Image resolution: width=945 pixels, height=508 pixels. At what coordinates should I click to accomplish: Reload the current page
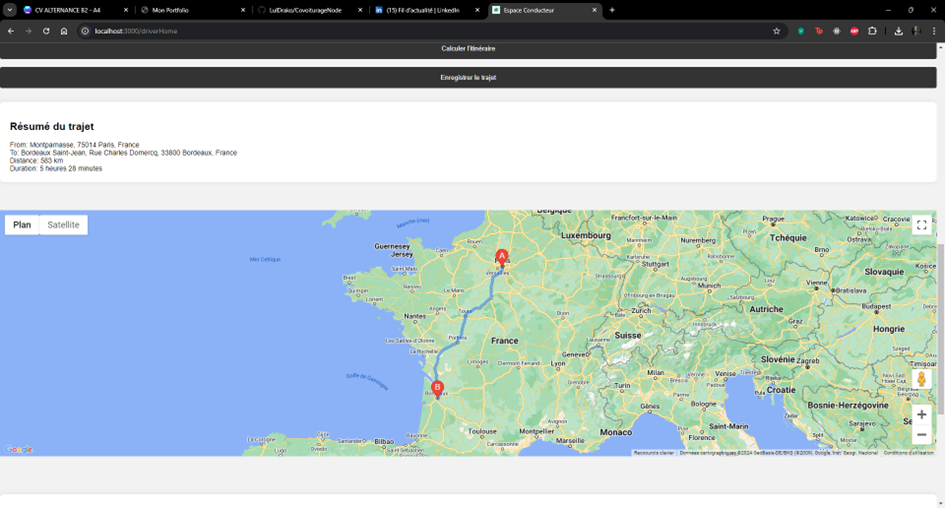pos(46,31)
